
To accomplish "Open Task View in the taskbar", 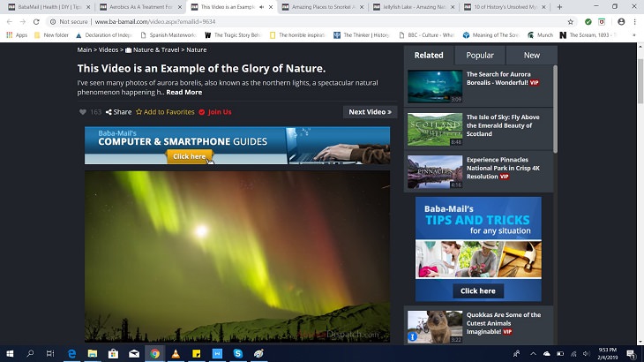I will 50,353.
